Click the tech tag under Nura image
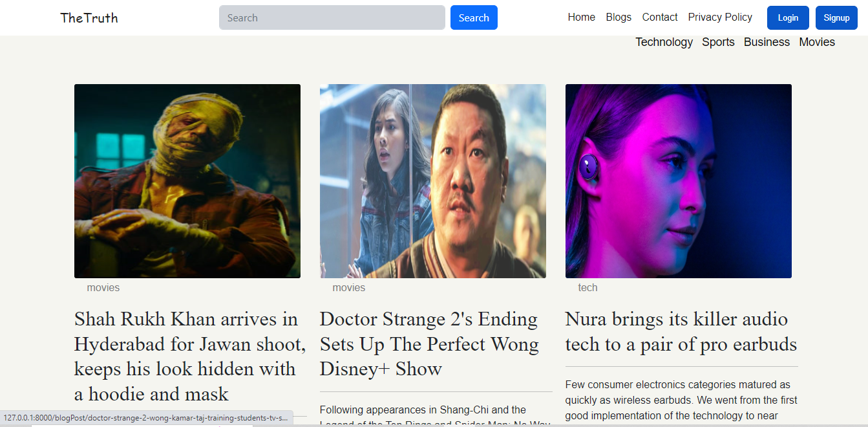 point(587,288)
